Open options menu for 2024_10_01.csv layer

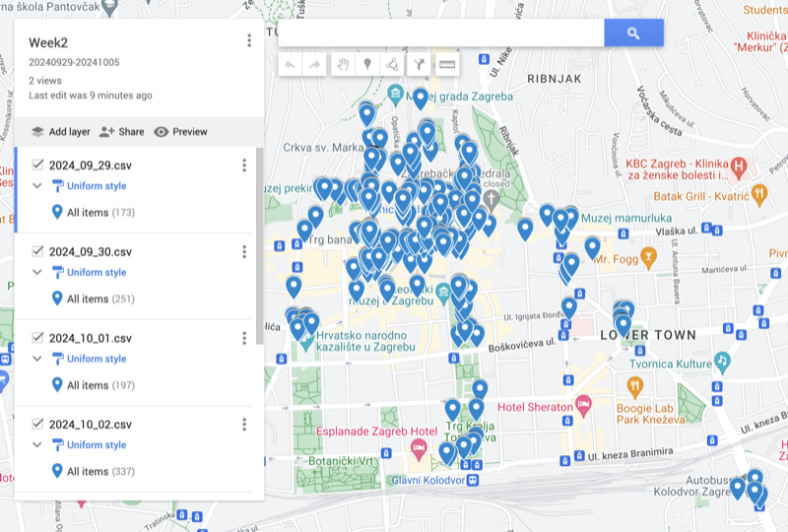pyautogui.click(x=244, y=338)
